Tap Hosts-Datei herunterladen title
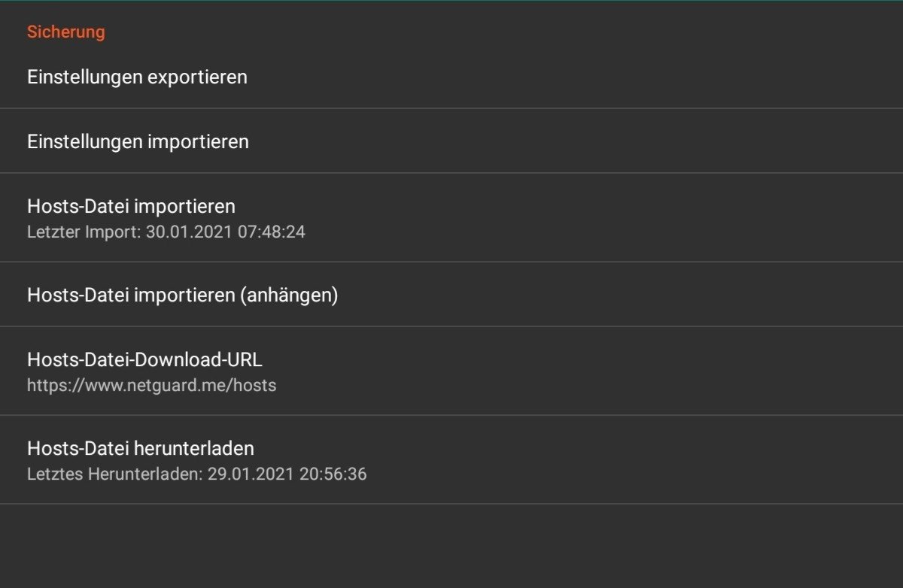This screenshot has width=903, height=588. coord(141,448)
